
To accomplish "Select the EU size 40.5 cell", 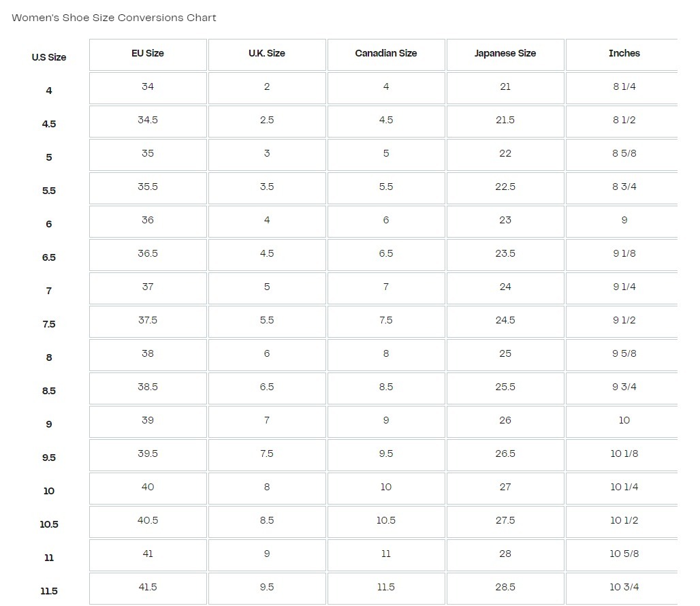I will coord(148,520).
